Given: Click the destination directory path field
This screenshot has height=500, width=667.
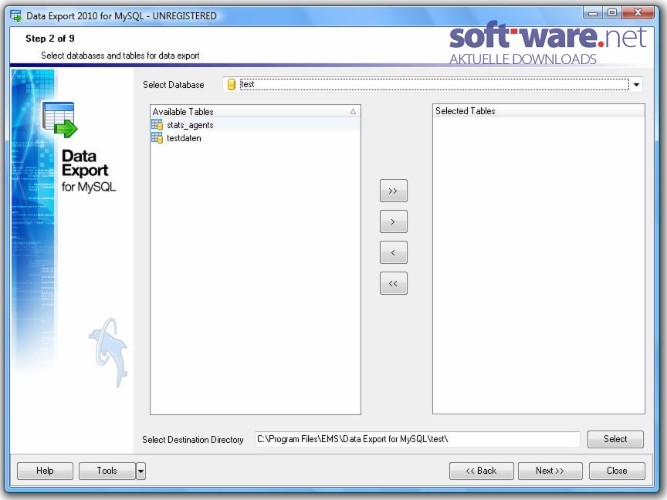Looking at the screenshot, I should click(417, 439).
